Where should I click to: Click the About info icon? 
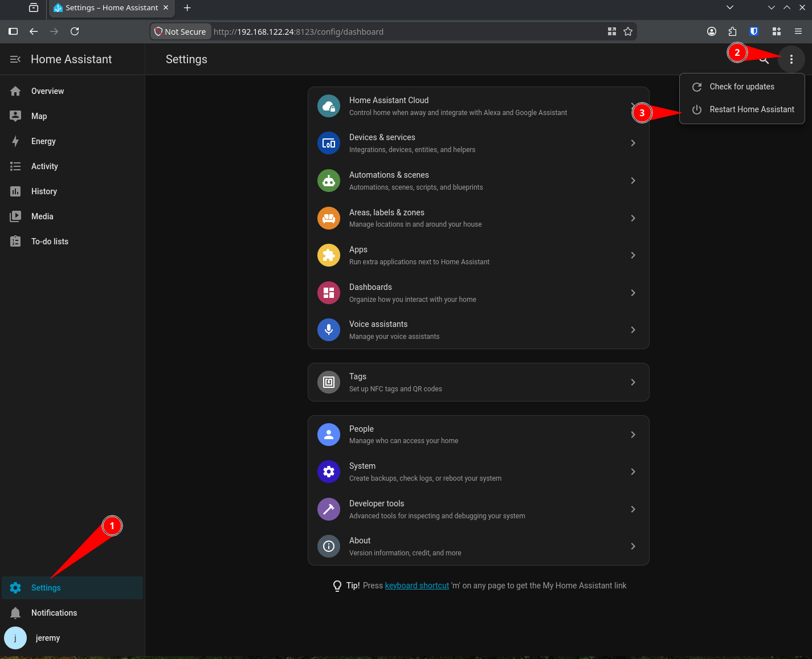(329, 546)
